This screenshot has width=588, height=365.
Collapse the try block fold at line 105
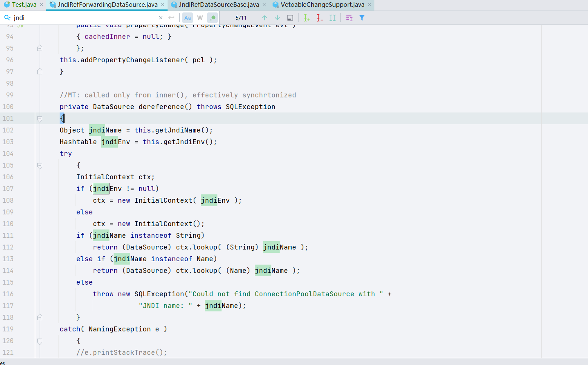click(40, 166)
